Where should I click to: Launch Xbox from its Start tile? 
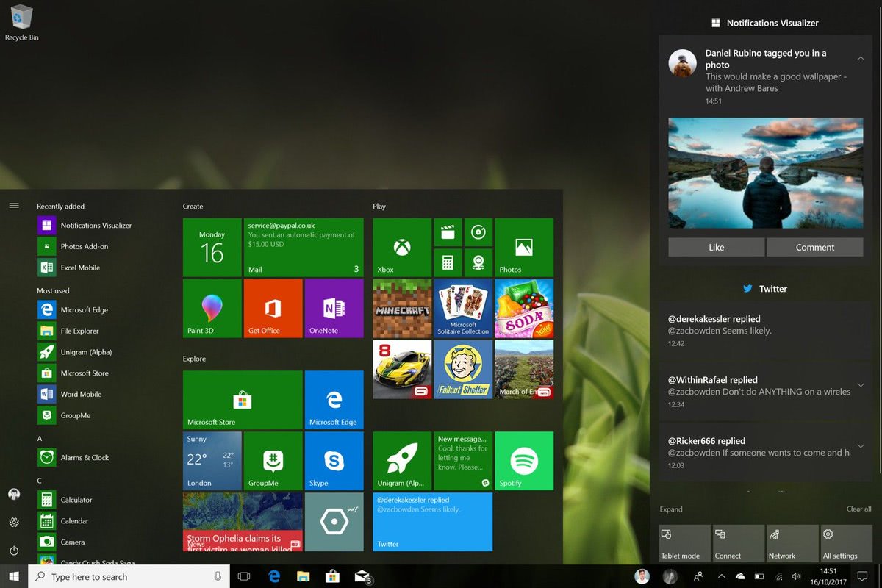pos(401,248)
